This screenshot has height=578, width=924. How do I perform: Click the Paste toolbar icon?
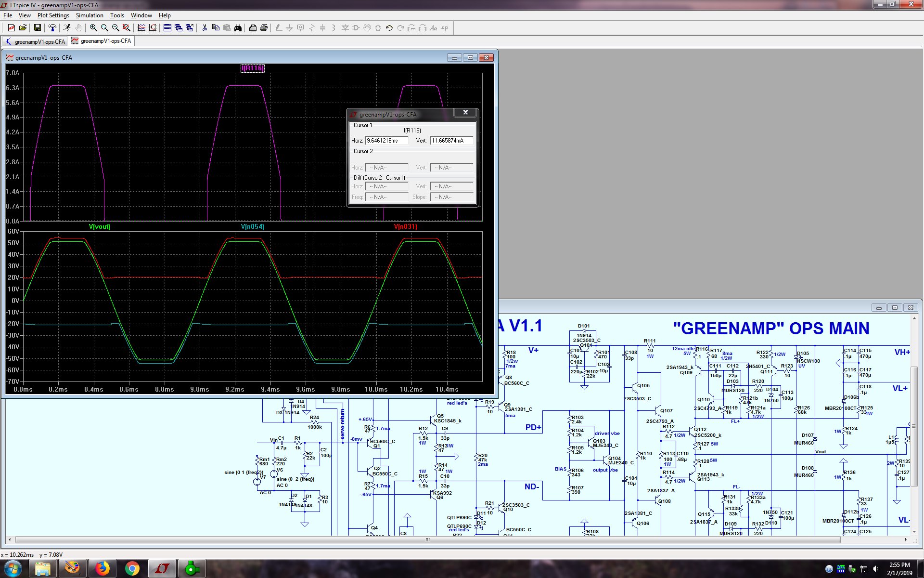(x=227, y=28)
